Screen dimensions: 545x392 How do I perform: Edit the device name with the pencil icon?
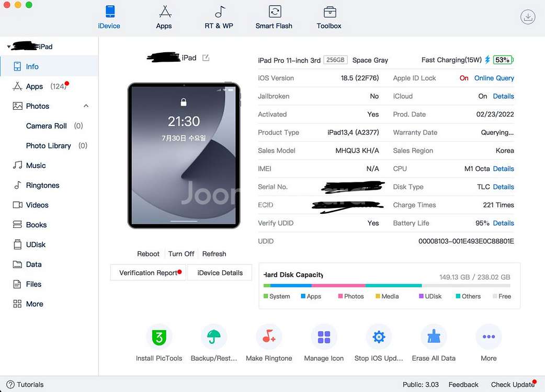pos(206,57)
